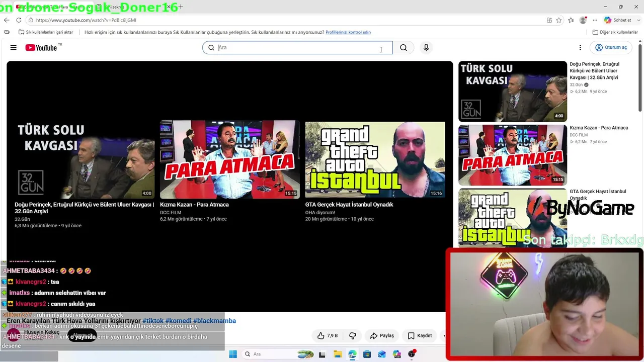Click the Edge icon on the taskbar
The height and width of the screenshot is (362, 644).
pos(352,354)
